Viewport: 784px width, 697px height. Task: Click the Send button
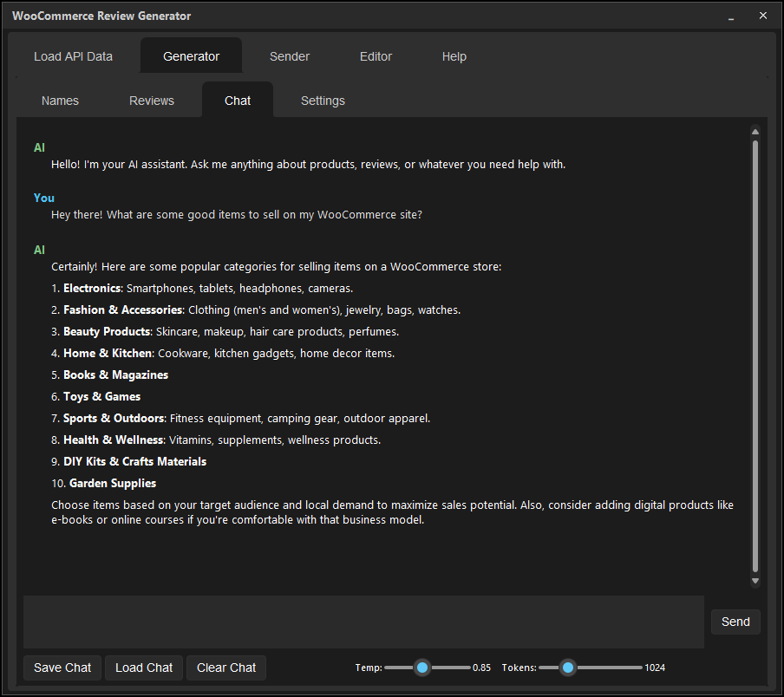[x=735, y=622]
